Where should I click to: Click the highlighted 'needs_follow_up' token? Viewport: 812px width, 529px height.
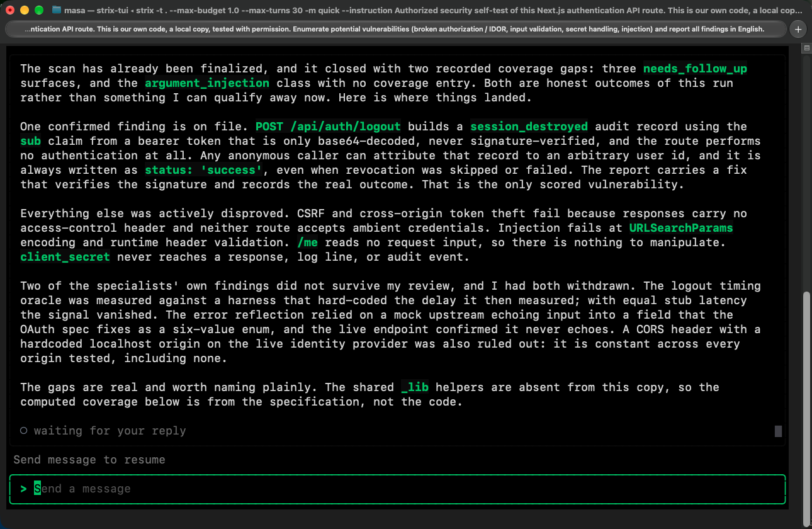[x=695, y=69]
